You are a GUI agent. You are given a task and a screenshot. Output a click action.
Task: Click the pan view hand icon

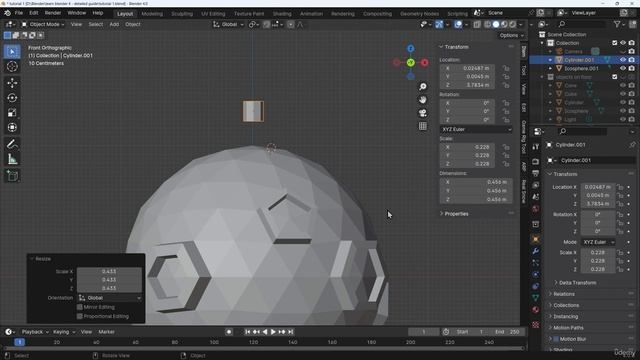coord(423,100)
